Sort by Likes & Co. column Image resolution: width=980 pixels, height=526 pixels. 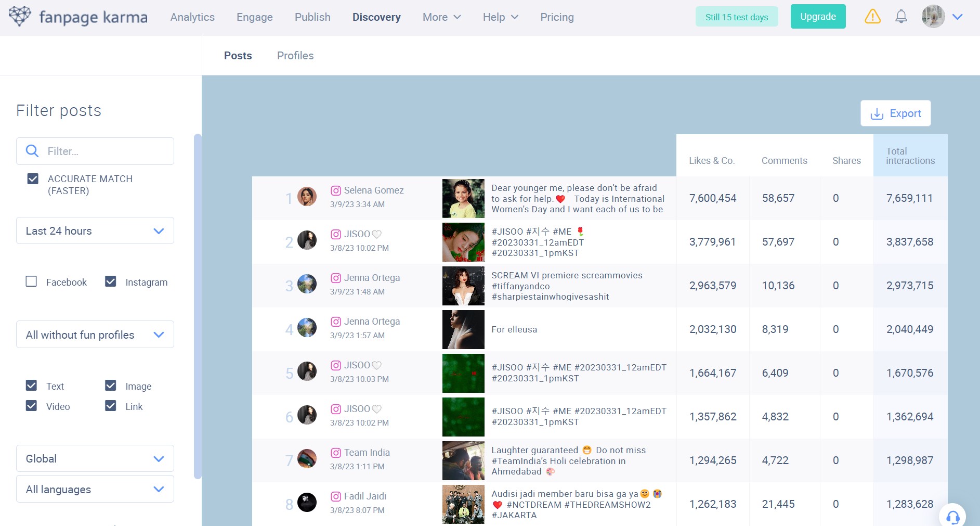click(712, 161)
